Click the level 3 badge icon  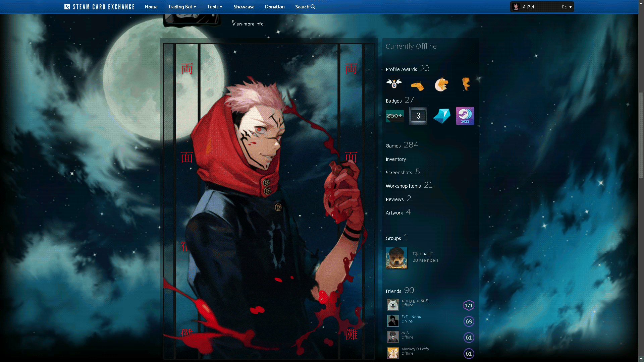click(x=418, y=115)
